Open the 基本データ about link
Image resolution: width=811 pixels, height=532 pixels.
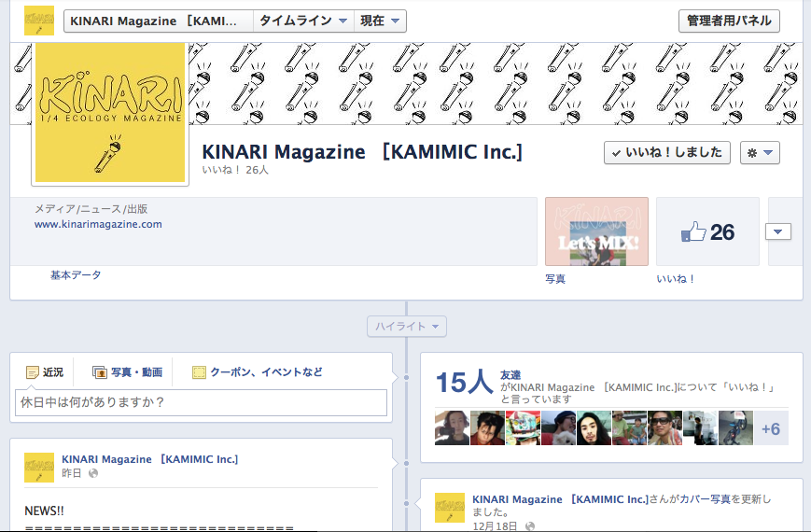point(76,274)
